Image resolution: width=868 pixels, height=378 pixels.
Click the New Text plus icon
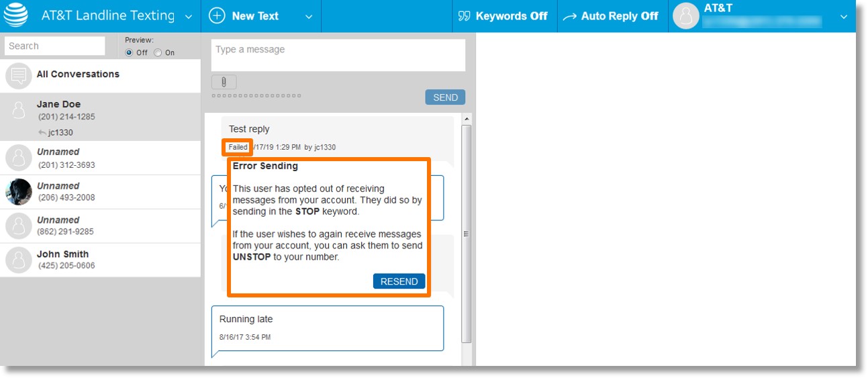point(217,15)
